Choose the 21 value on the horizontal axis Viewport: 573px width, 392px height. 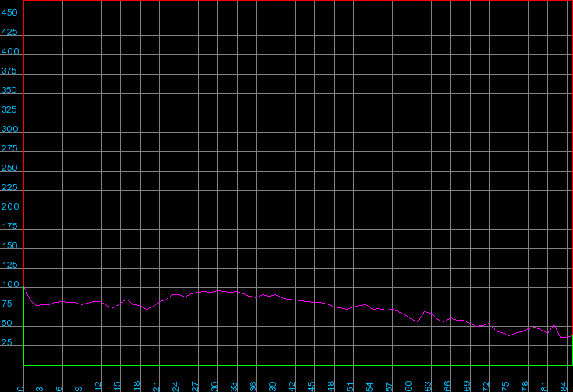coord(156,387)
